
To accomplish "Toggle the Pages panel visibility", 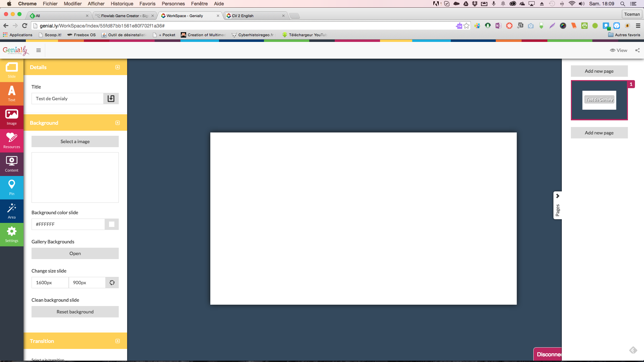I will (x=558, y=205).
